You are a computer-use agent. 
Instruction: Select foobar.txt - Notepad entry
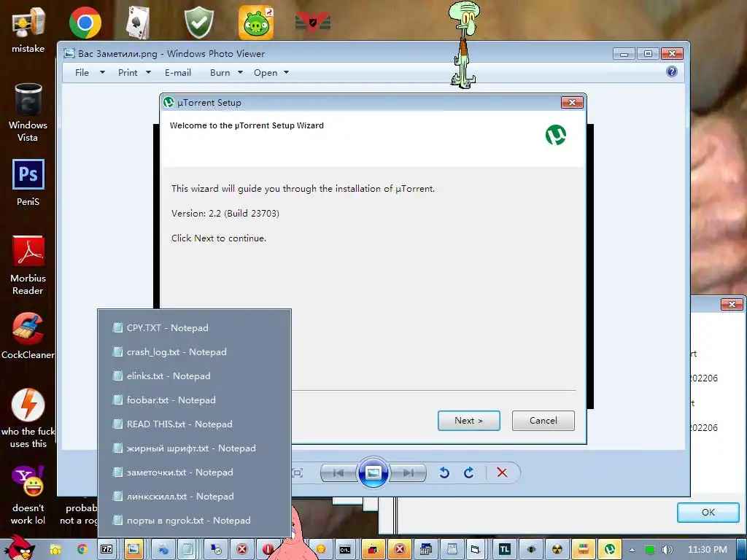point(194,400)
